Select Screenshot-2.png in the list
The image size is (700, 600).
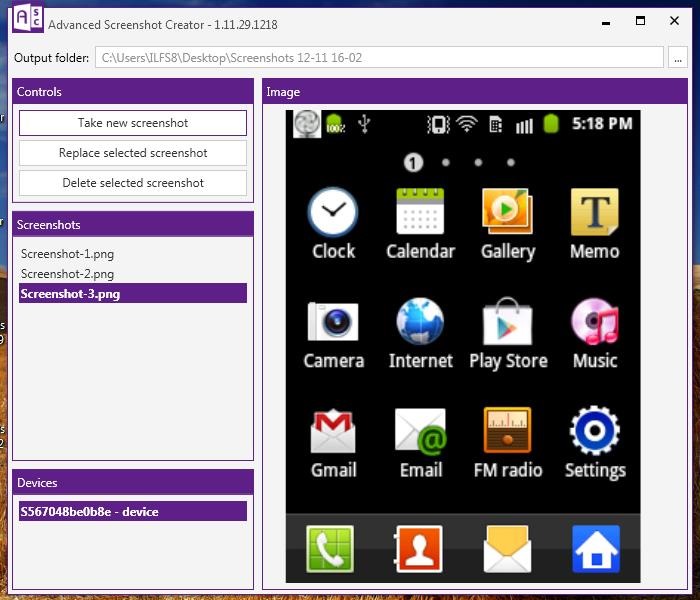point(67,274)
